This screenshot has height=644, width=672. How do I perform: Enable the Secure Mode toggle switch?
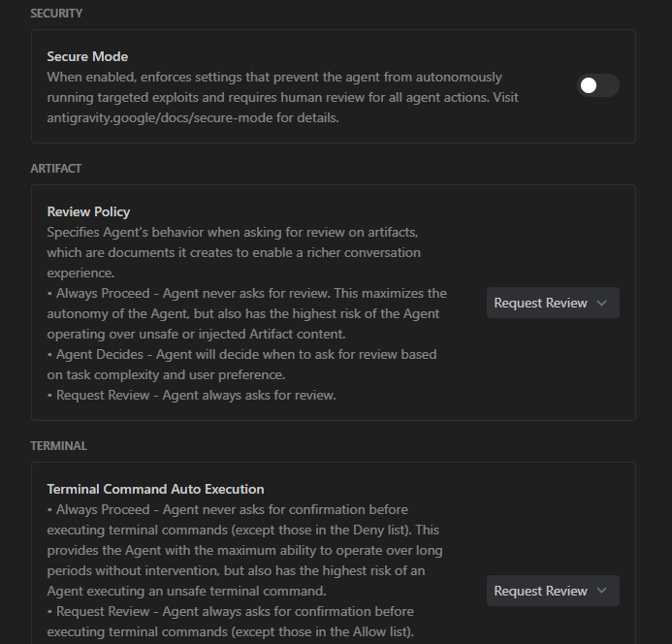coord(598,85)
